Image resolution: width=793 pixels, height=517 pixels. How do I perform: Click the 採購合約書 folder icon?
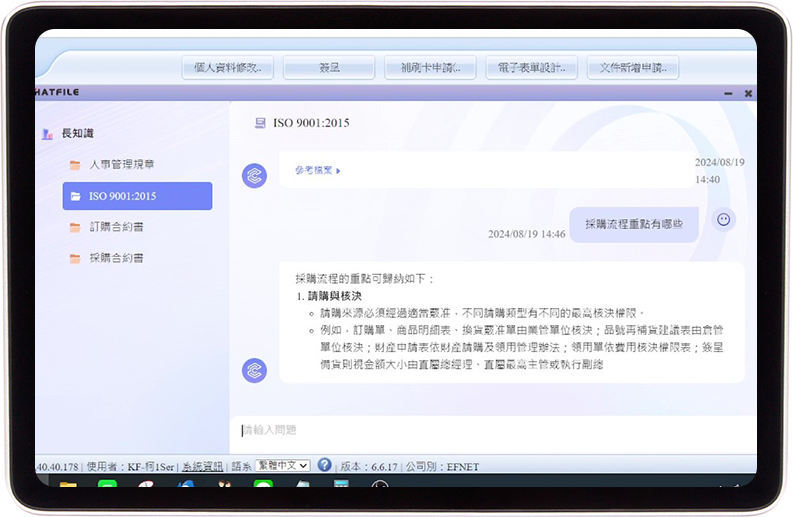pos(75,258)
